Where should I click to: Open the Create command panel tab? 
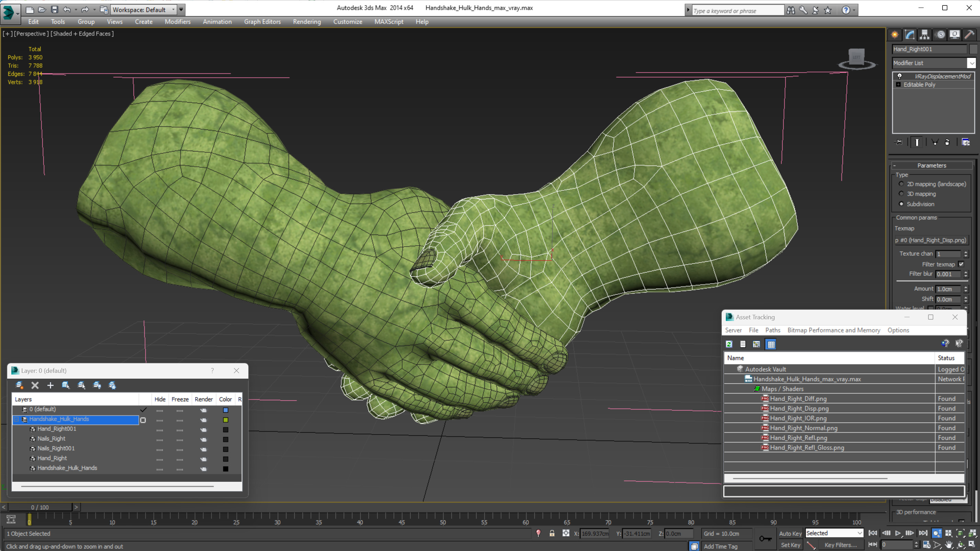[895, 35]
